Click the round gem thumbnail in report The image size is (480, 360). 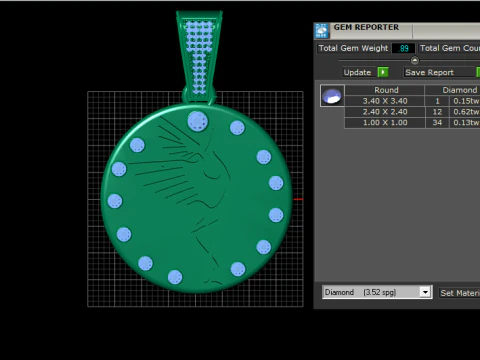332,96
